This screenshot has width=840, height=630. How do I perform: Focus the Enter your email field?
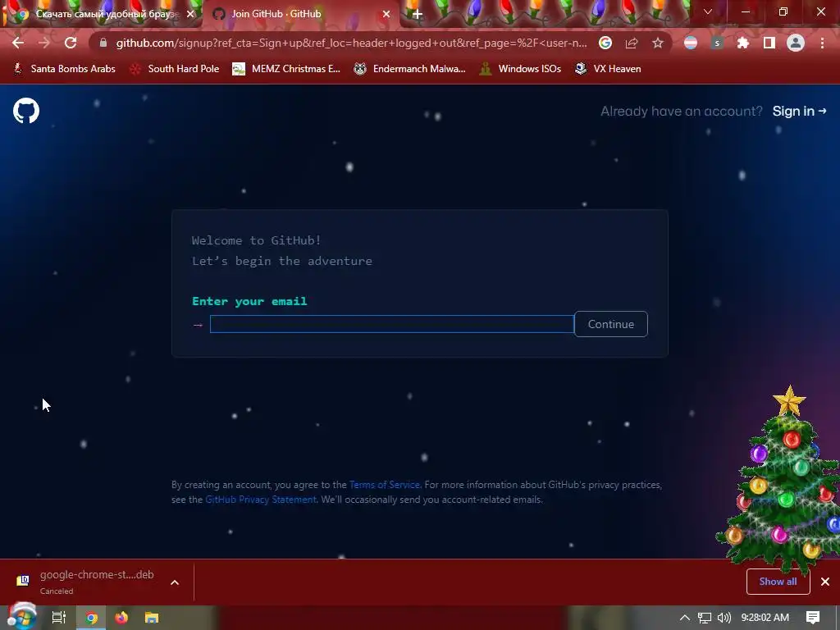tap(391, 324)
